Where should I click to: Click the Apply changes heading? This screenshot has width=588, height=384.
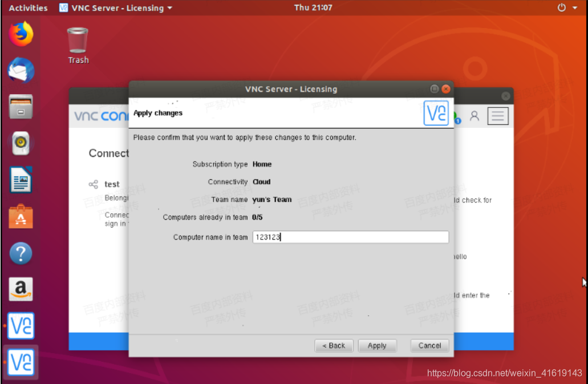tap(158, 113)
